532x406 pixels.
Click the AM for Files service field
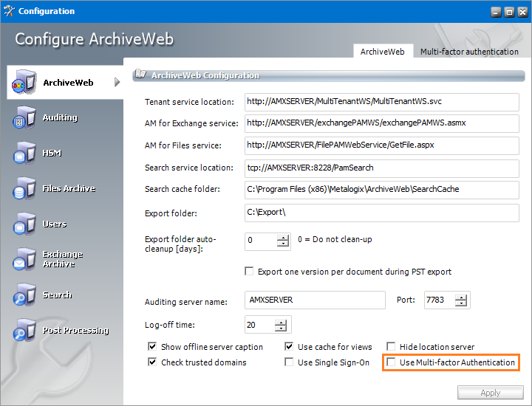pos(382,145)
